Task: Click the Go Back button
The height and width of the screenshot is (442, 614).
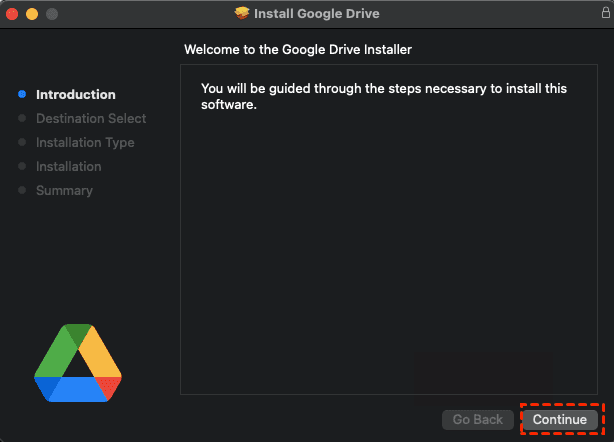Action: [478, 419]
